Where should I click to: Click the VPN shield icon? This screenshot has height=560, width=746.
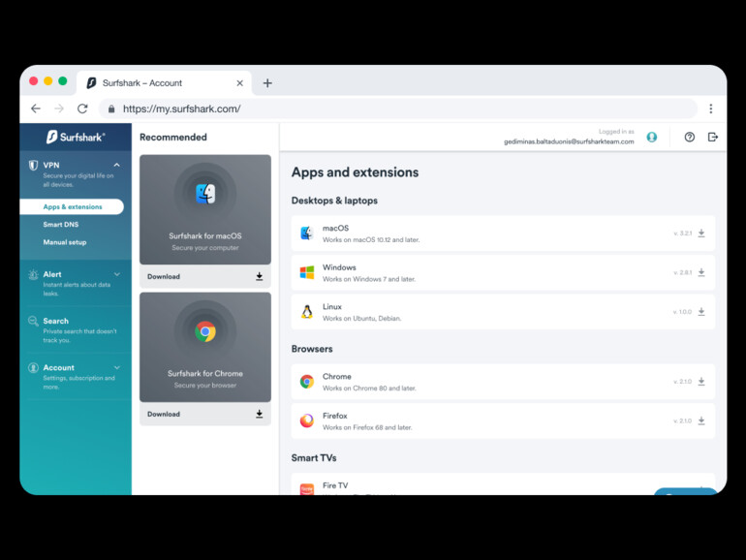tap(33, 165)
